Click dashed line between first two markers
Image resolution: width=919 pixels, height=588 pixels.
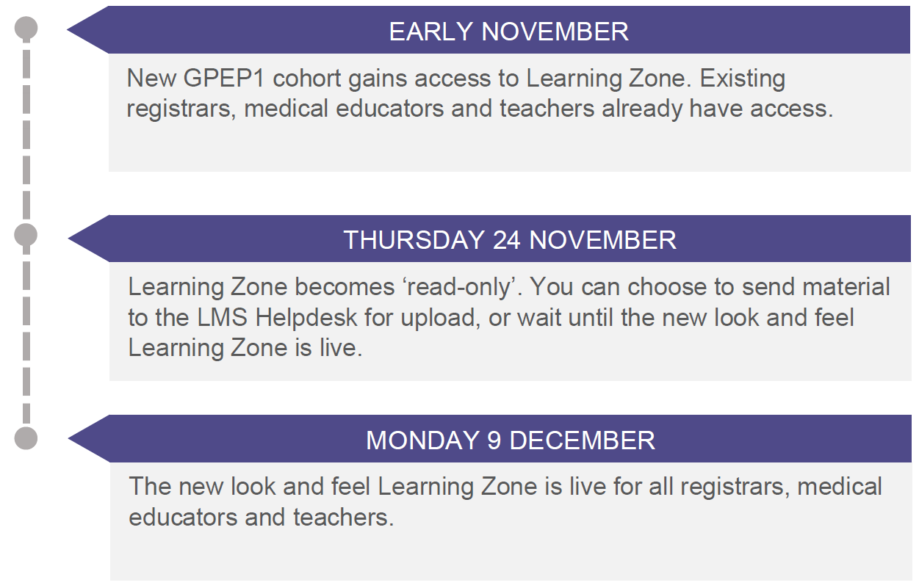coord(26,132)
